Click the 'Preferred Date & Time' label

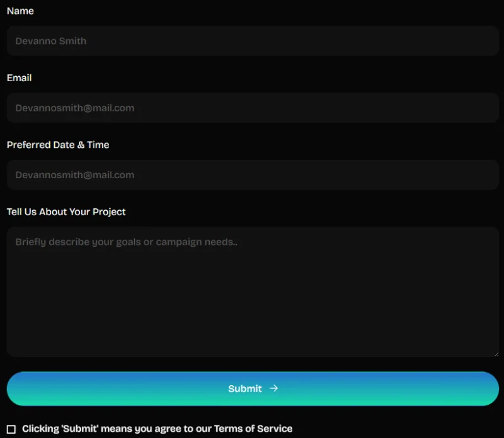[58, 145]
